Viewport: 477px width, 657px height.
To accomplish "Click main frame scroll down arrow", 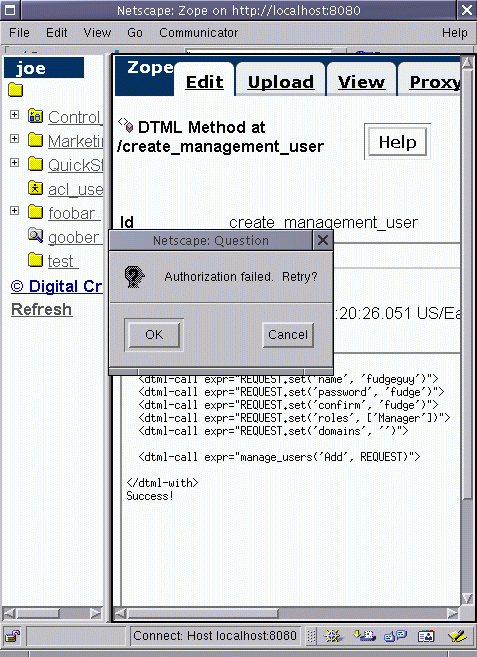I will tap(467, 598).
